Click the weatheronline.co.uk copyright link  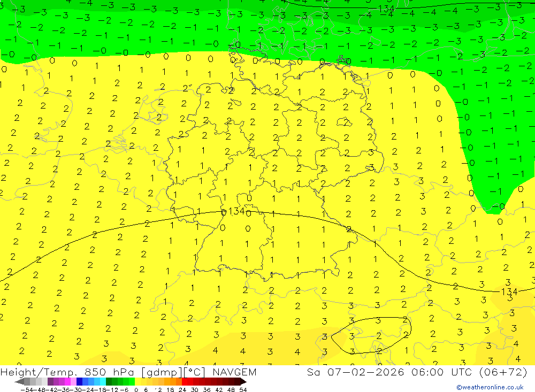point(490,387)
